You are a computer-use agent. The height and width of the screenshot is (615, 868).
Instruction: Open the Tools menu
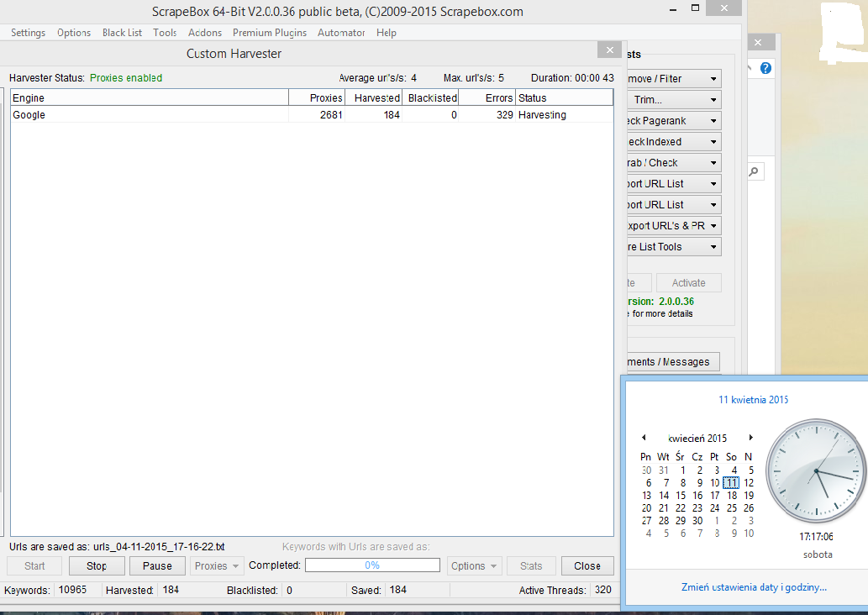[165, 33]
